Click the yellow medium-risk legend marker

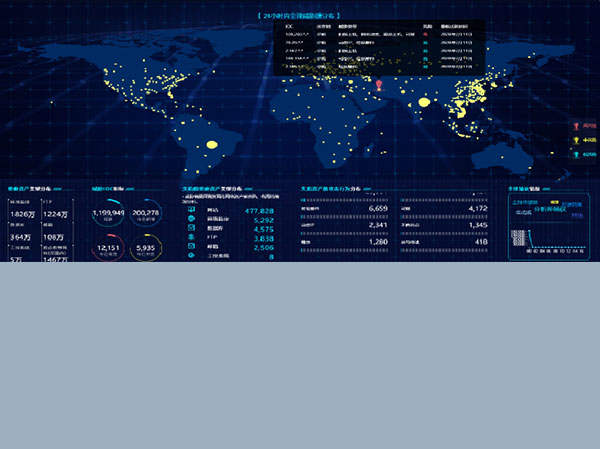click(x=576, y=140)
